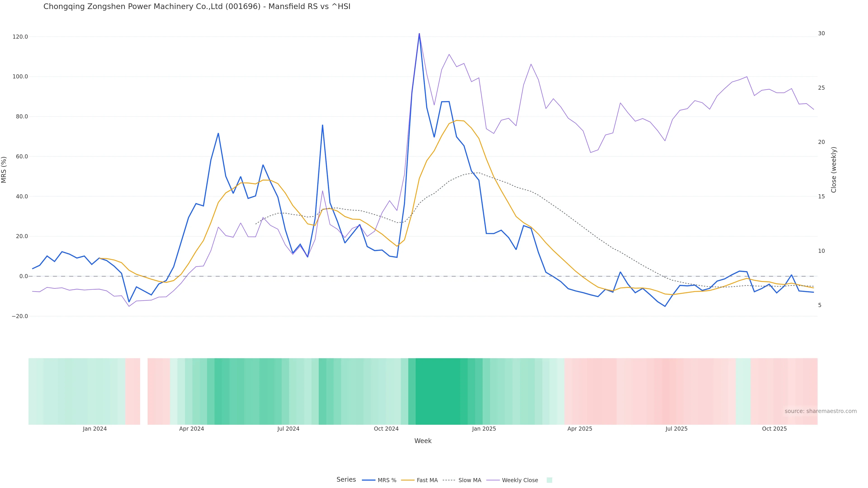Click the Oct 2025 week axis label
Viewport: 868px width, 488px height.
point(774,429)
